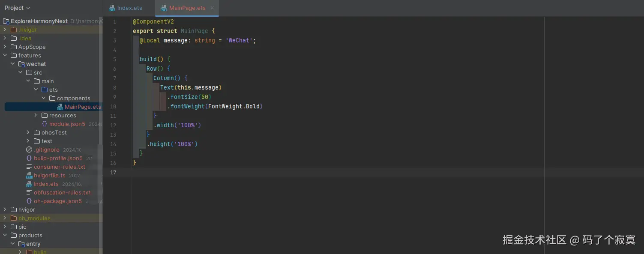Screen dimensions: 644x254
Task: Click the oh_modules folder icon
Action: click(x=14, y=218)
